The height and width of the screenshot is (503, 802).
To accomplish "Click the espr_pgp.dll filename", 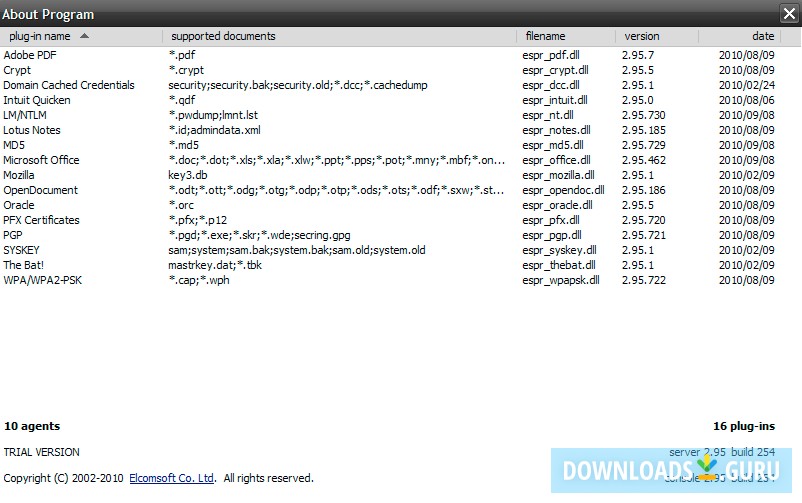I will (x=552, y=235).
